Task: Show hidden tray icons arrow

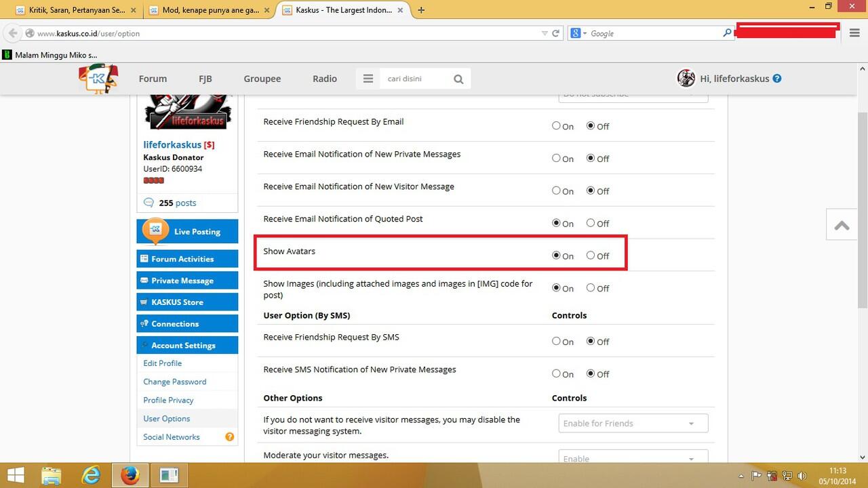Action: tap(741, 476)
